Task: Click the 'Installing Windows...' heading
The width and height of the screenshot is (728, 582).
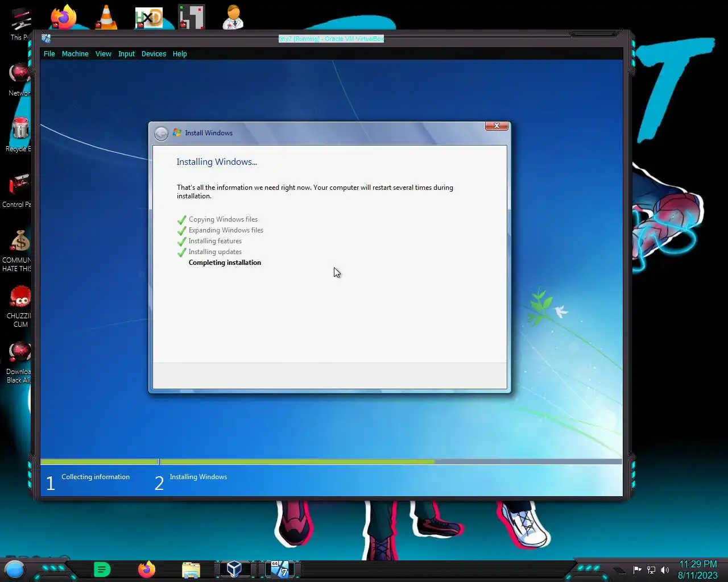Action: pos(217,162)
